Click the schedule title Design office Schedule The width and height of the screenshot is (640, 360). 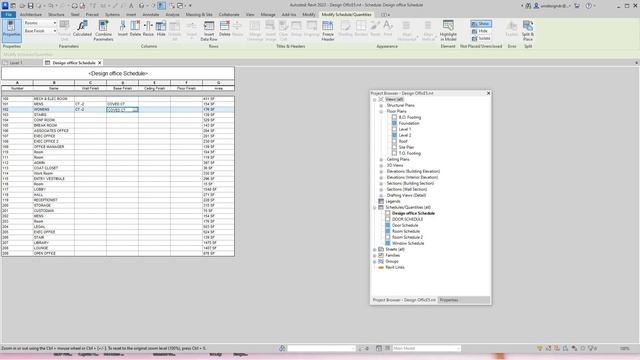118,73
